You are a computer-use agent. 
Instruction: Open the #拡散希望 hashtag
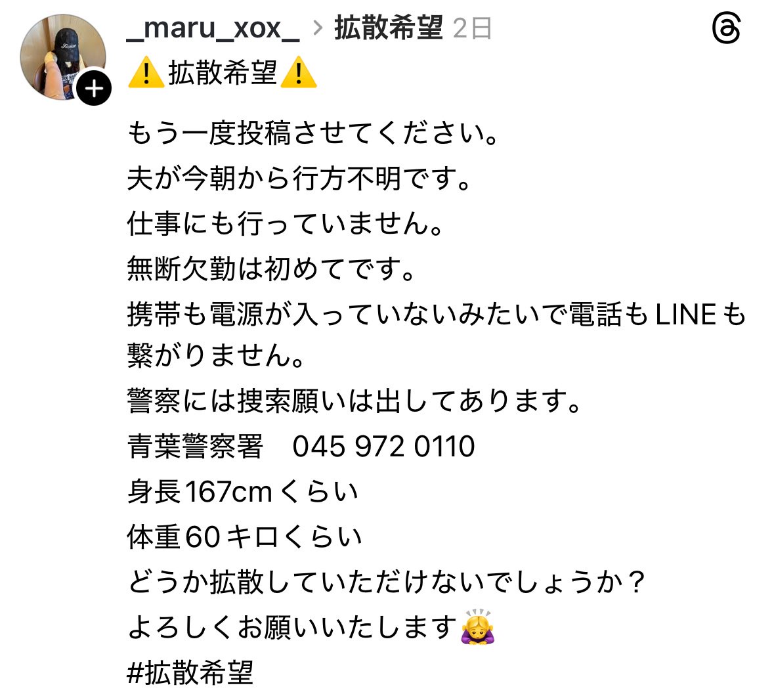[190, 672]
